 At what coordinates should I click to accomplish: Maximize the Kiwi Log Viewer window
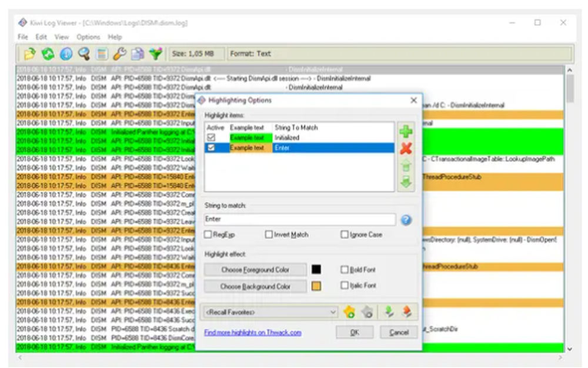(537, 22)
